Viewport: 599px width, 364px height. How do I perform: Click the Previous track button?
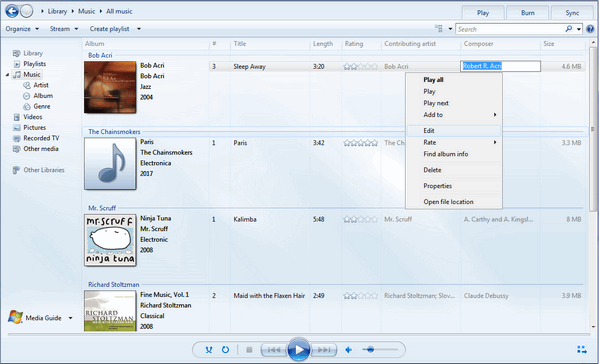(x=274, y=349)
